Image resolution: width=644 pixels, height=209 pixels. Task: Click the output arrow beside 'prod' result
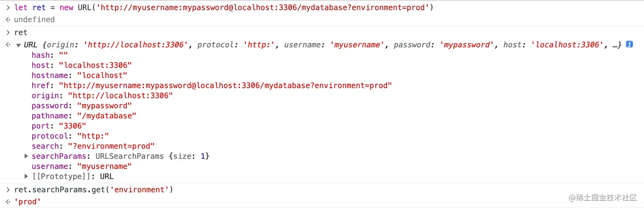pos(8,202)
